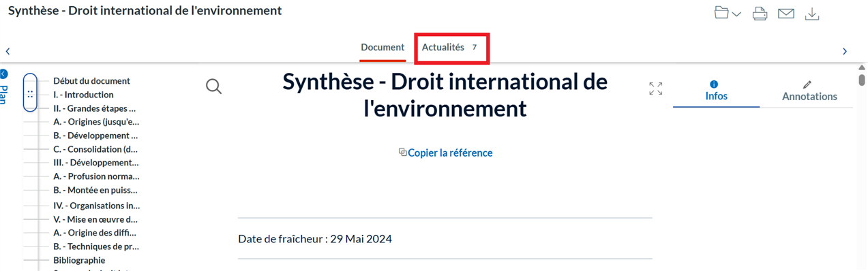868x271 pixels.
Task: Open A. - Profusion norma... entry
Action: (96, 176)
